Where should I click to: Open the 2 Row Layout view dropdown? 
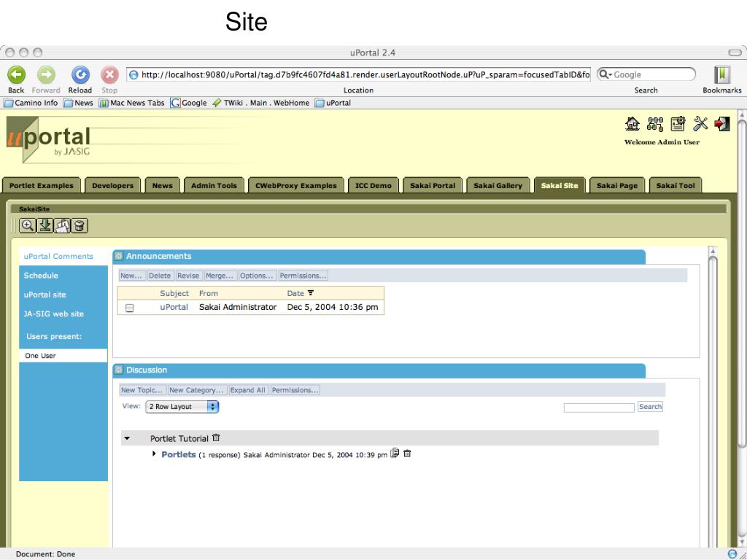click(182, 407)
